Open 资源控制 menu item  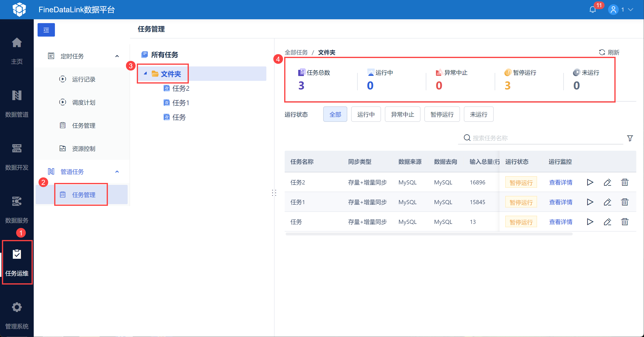click(x=84, y=149)
